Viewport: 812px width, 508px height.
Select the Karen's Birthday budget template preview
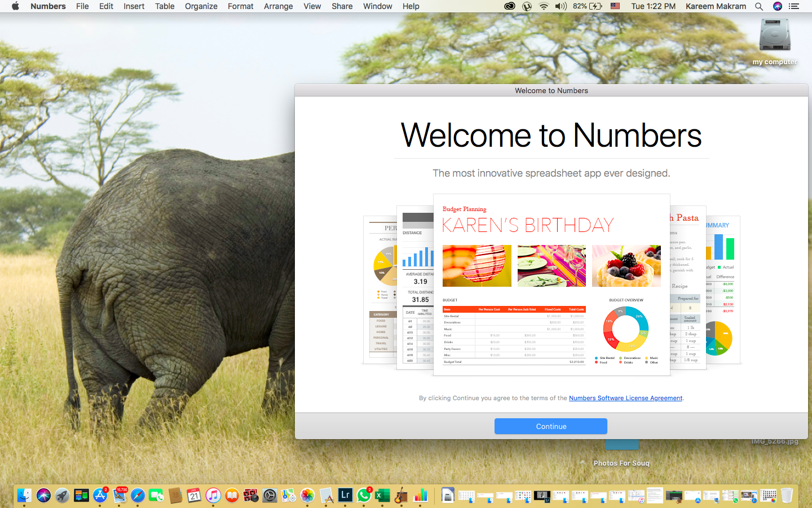click(551, 284)
